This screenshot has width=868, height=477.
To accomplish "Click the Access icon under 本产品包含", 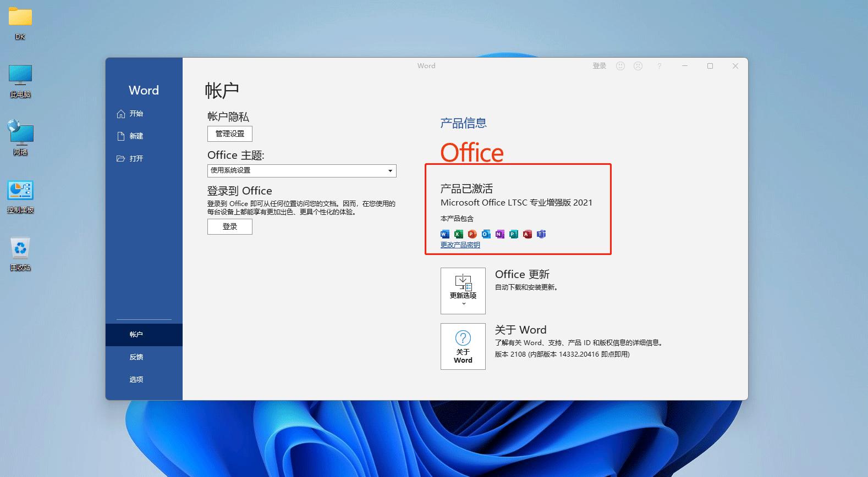I will pyautogui.click(x=527, y=234).
